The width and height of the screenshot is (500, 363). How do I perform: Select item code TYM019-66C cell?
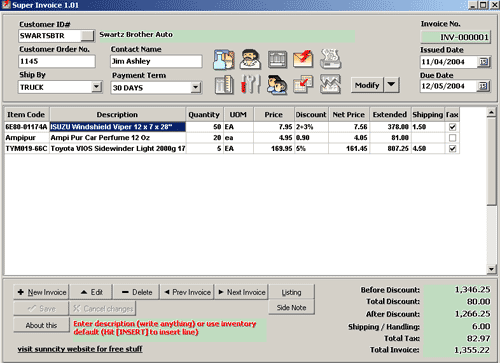tap(27, 149)
